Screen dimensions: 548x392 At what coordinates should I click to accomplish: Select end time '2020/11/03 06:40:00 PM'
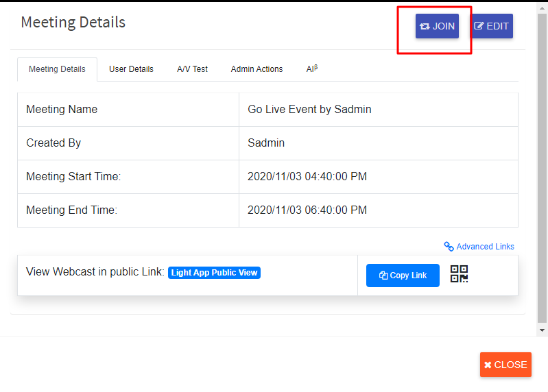[307, 210]
